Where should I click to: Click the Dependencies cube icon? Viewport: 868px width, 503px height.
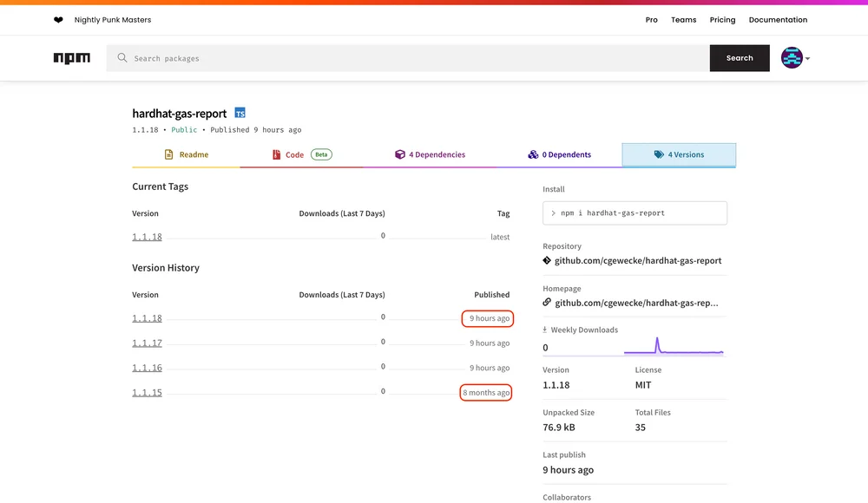click(x=399, y=154)
